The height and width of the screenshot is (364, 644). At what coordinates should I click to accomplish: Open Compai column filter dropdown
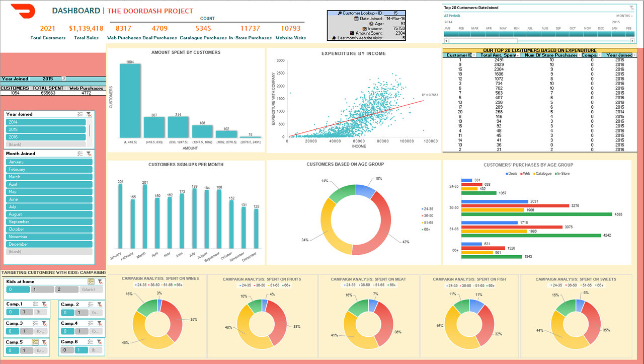599,55
